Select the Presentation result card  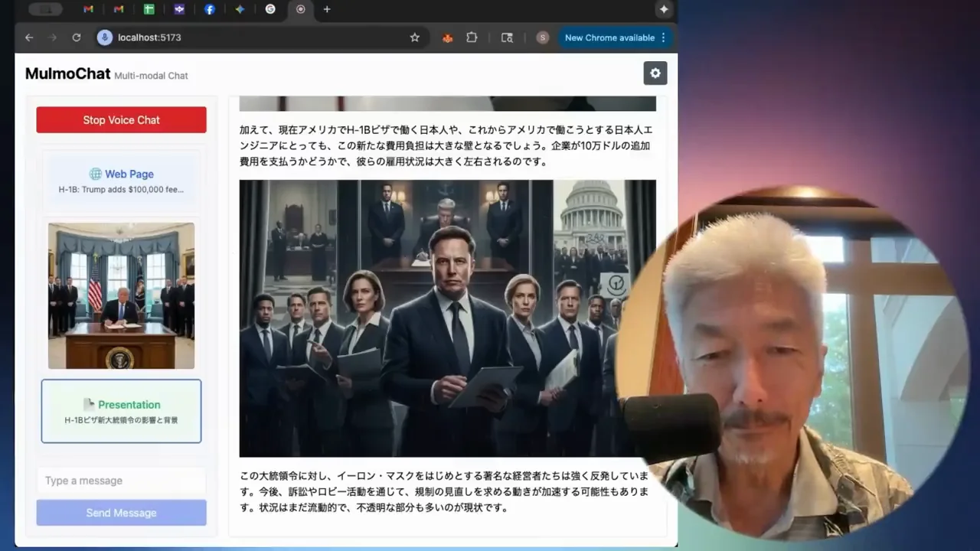121,411
